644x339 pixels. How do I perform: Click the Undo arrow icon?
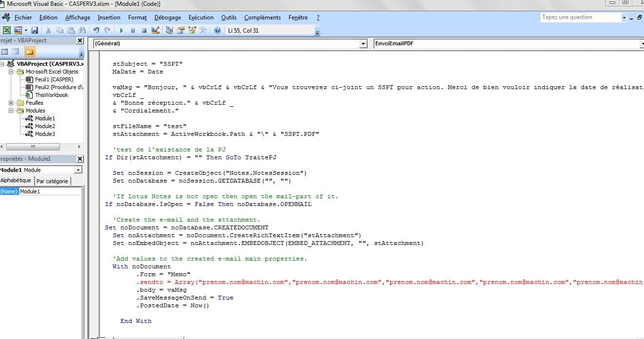[x=96, y=30]
